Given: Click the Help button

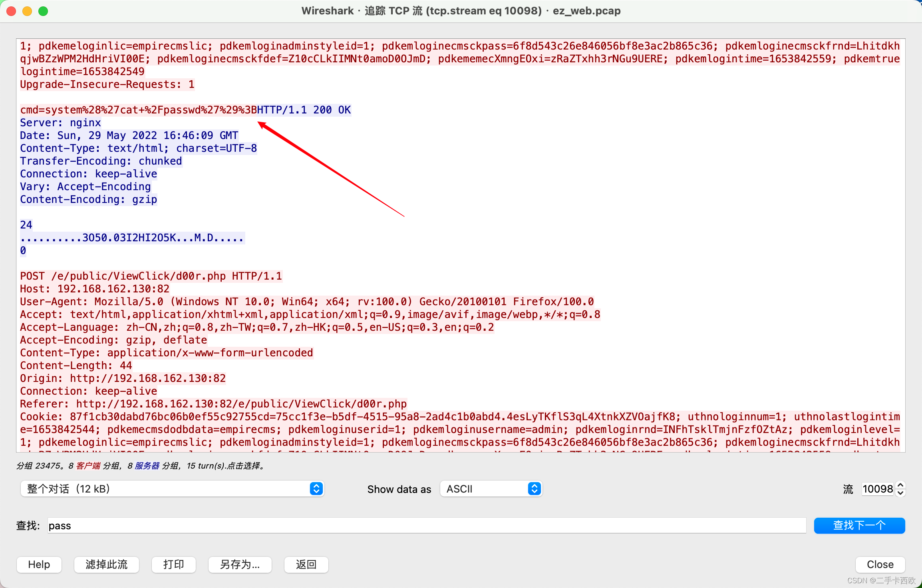Looking at the screenshot, I should tap(39, 564).
